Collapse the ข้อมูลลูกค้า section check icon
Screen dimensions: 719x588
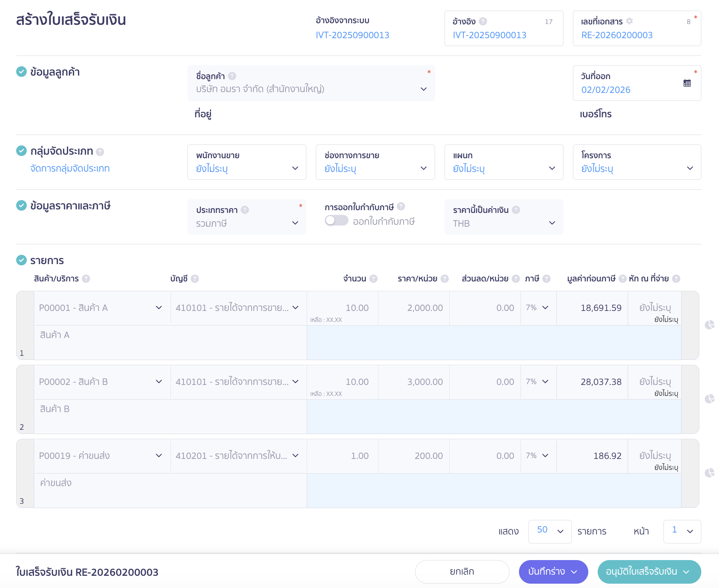point(21,72)
